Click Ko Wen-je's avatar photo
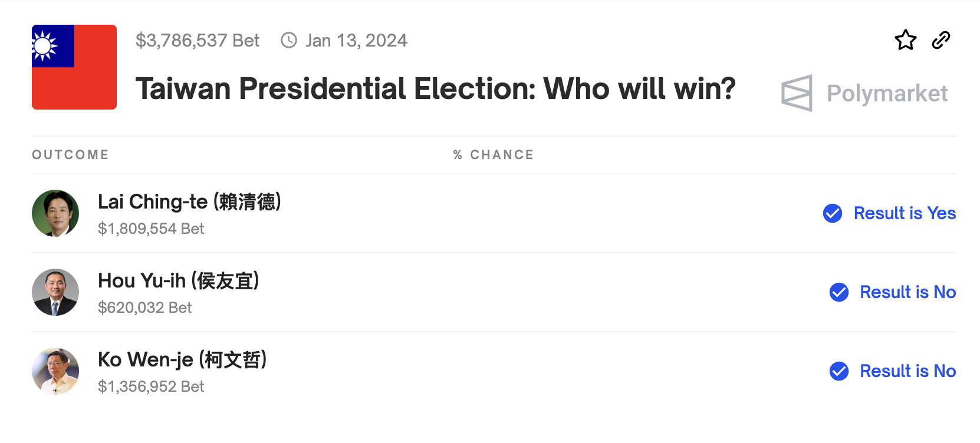Image resolution: width=980 pixels, height=443 pixels. [55, 371]
